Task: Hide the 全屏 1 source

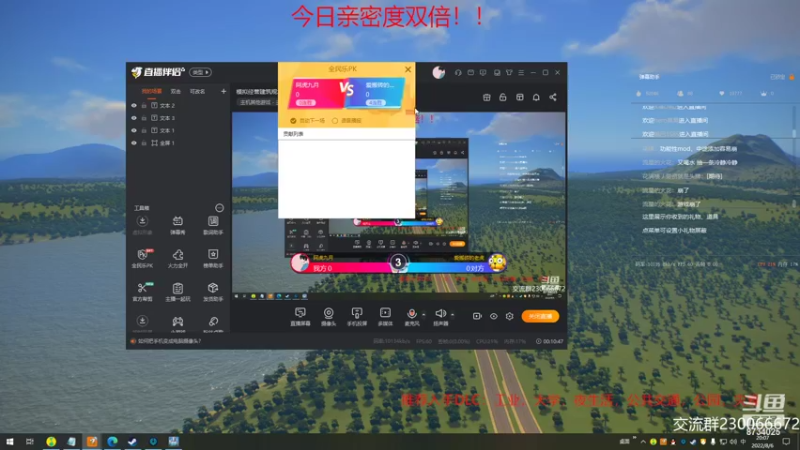Action: [134, 143]
